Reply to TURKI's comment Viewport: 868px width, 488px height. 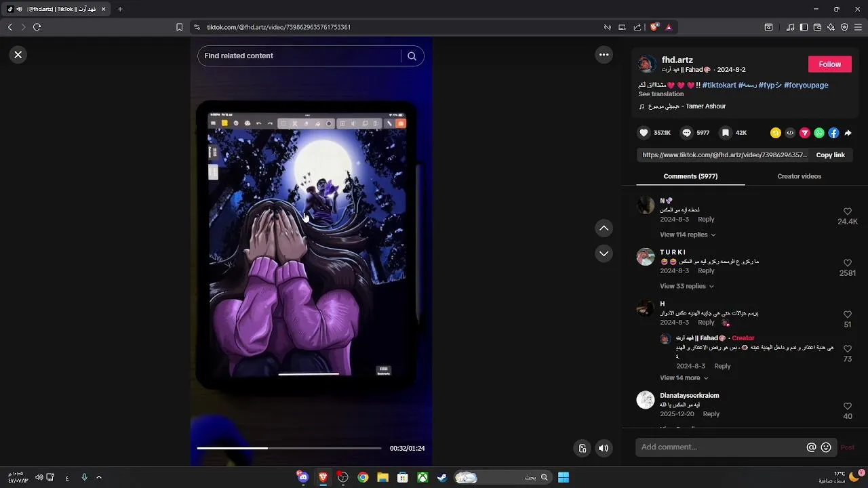coord(706,271)
